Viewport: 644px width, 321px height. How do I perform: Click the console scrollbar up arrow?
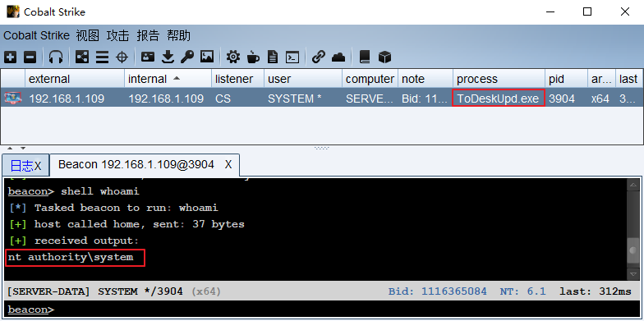click(632, 186)
